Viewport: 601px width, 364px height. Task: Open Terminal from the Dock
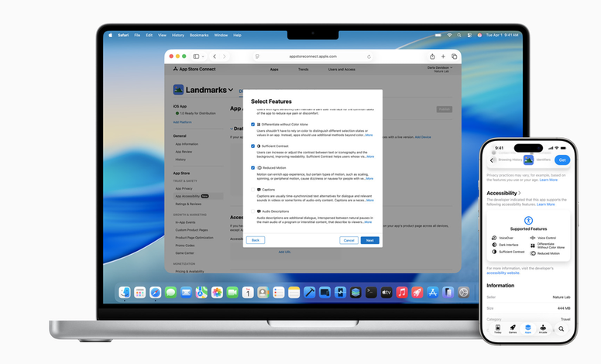tap(371, 293)
